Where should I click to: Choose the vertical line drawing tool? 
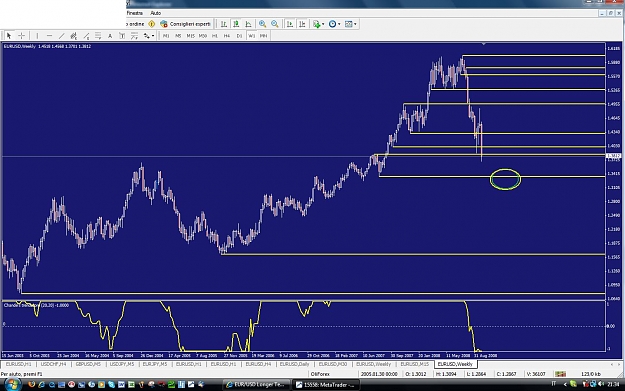[37, 36]
